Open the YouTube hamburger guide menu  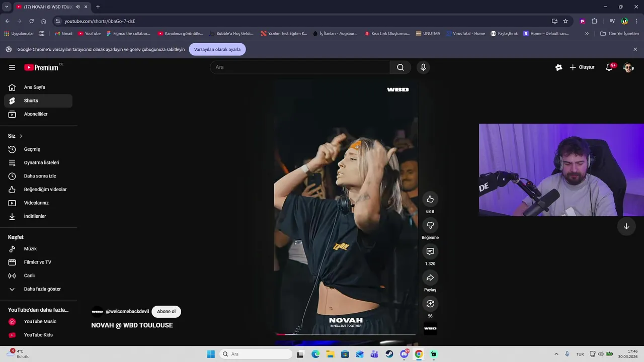click(12, 67)
